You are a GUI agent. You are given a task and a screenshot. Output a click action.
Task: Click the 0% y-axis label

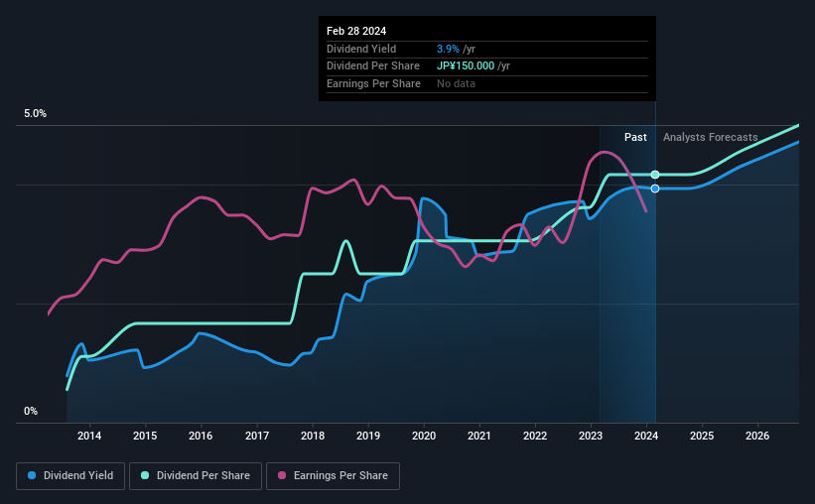tap(31, 411)
